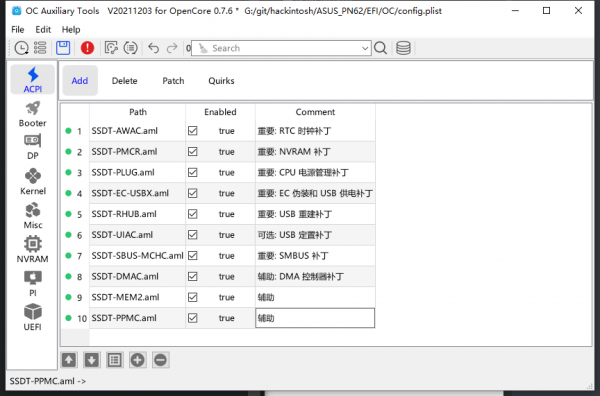Open the NVRAM sidebar section
The width and height of the screenshot is (600, 396).
tap(33, 249)
